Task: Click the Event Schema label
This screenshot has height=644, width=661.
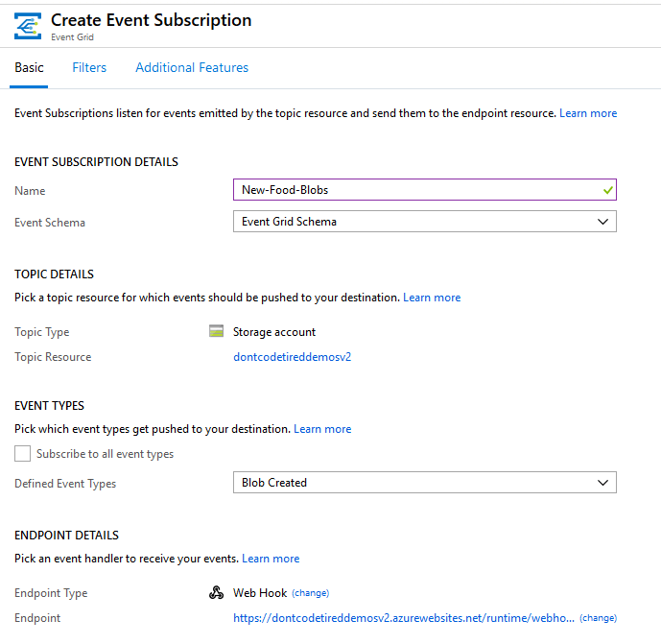Action: pyautogui.click(x=50, y=223)
